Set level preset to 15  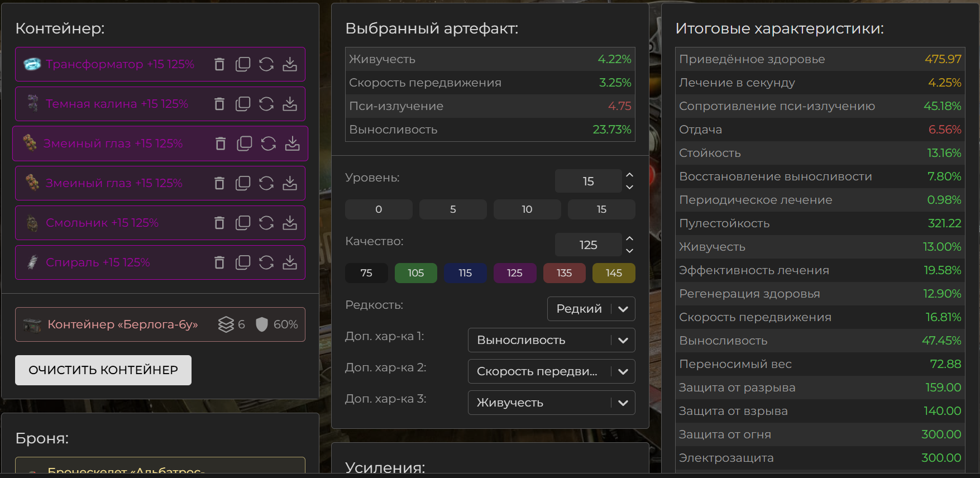pyautogui.click(x=601, y=209)
